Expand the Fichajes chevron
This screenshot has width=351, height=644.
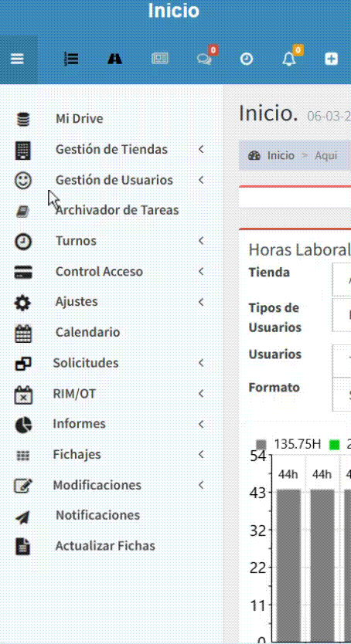point(201,454)
